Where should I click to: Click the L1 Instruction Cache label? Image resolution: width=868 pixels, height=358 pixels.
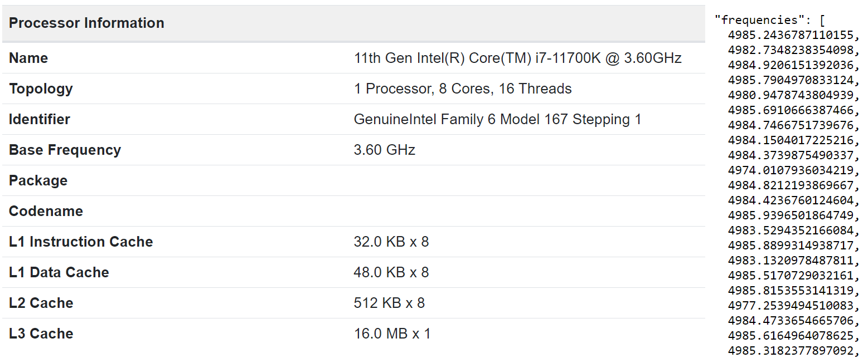click(x=81, y=242)
